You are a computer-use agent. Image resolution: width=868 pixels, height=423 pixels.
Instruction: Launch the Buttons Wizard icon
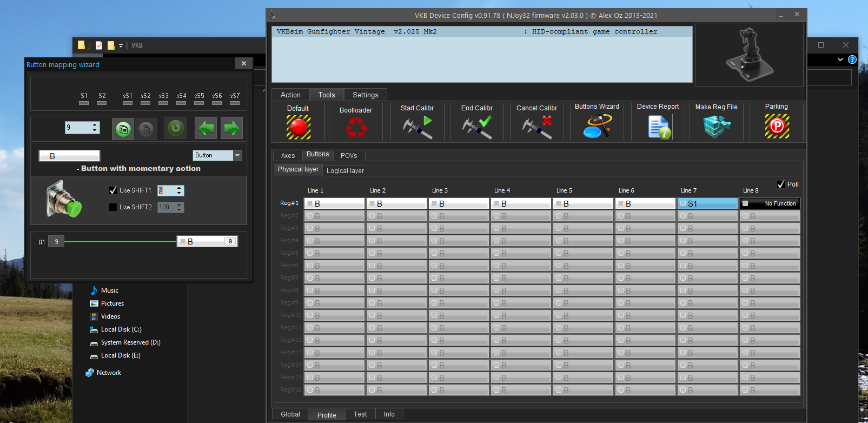tap(597, 127)
